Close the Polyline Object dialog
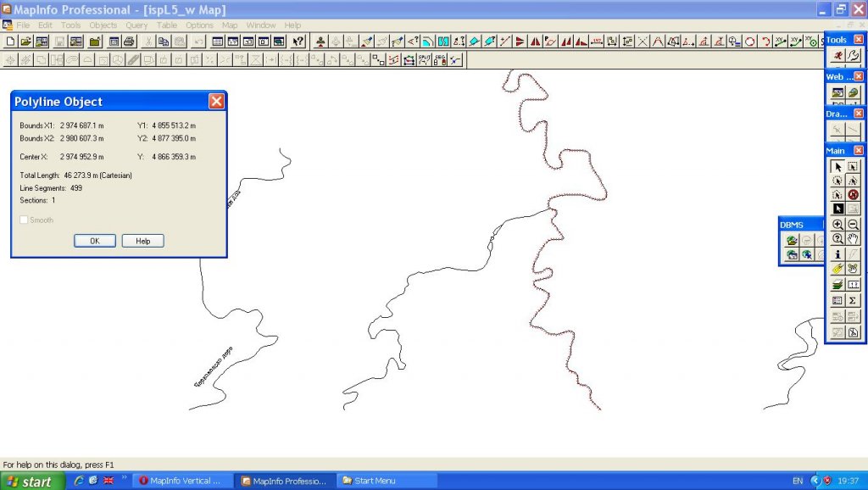 (216, 102)
